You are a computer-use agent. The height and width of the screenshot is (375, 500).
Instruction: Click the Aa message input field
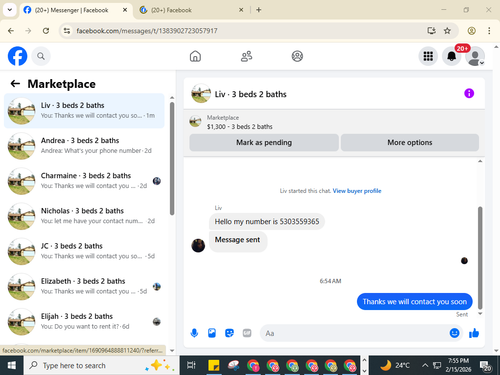355,333
